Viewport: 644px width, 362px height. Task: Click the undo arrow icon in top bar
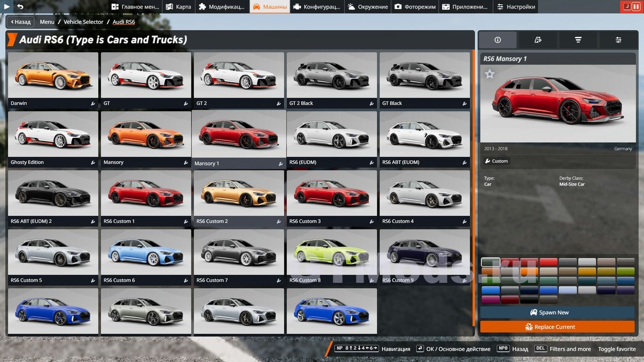point(20,7)
